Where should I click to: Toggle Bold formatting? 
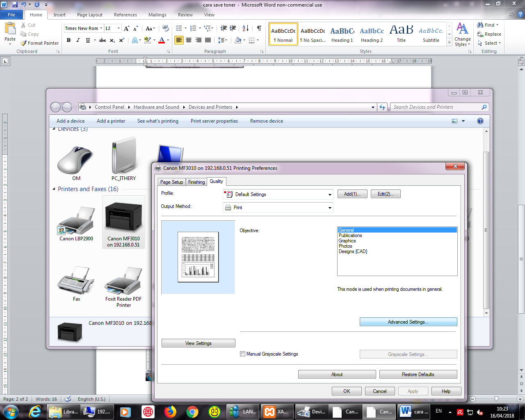click(68, 40)
